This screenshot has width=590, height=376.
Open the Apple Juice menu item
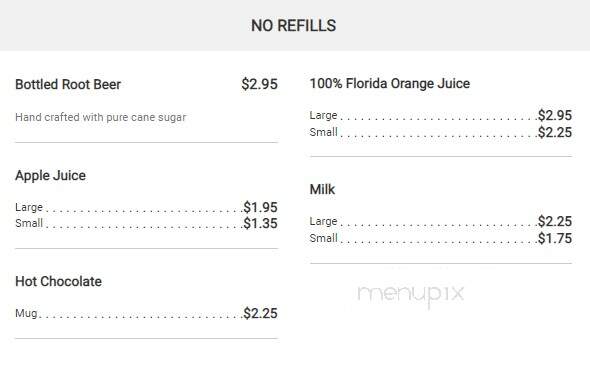(50, 175)
